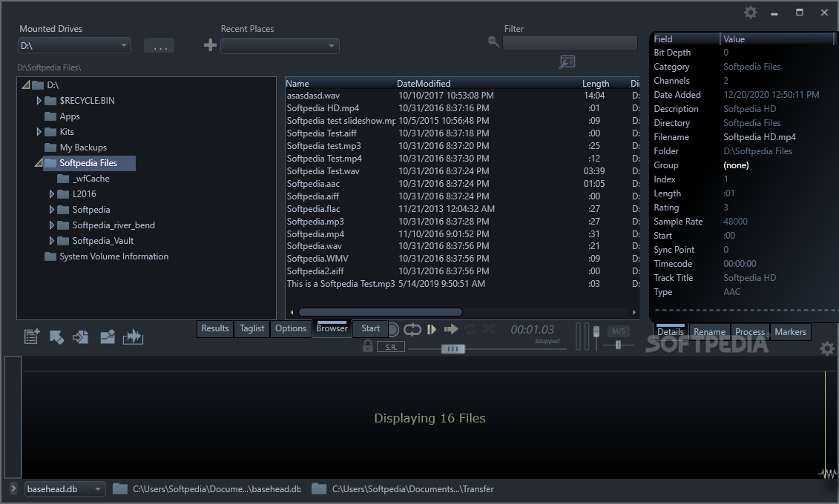Click the time display 00:01.03
The height and width of the screenshot is (504, 839).
(532, 329)
